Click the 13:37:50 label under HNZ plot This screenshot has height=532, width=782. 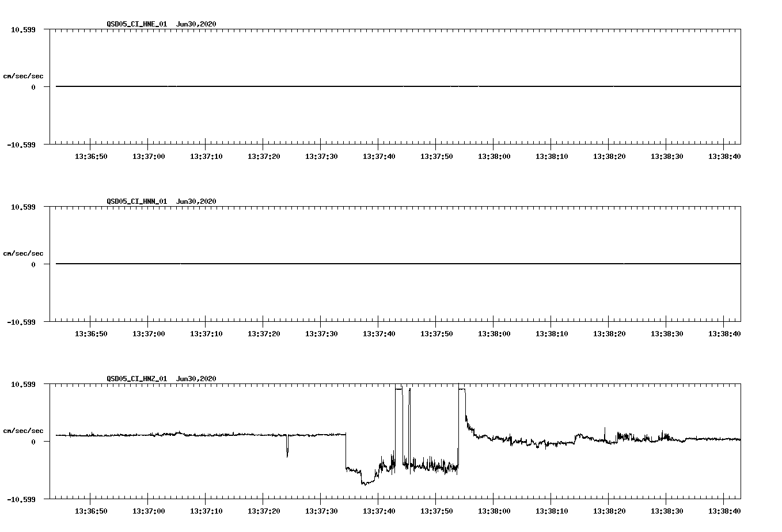click(x=436, y=511)
